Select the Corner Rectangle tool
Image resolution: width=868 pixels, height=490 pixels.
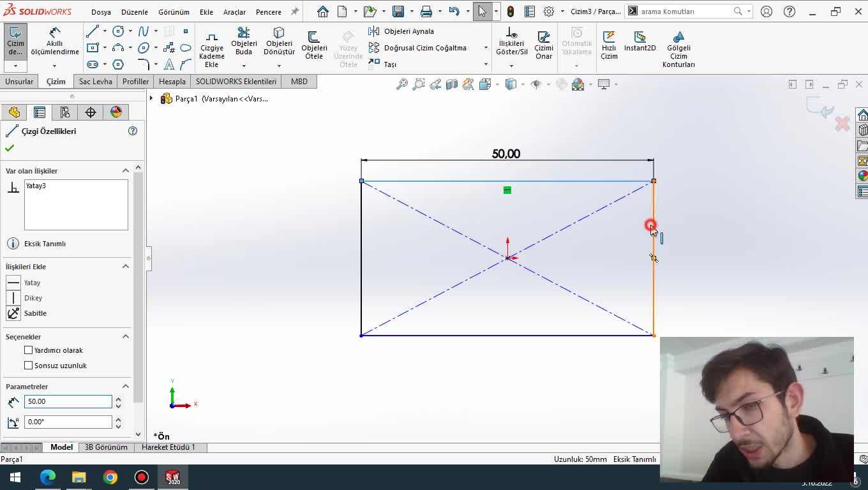click(93, 48)
